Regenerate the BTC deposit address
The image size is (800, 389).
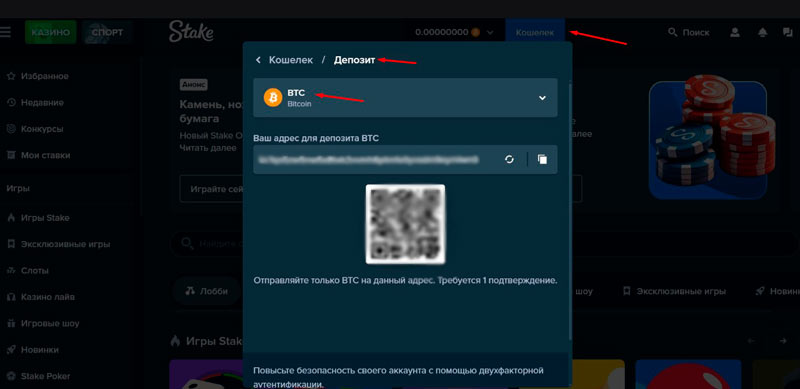point(509,159)
